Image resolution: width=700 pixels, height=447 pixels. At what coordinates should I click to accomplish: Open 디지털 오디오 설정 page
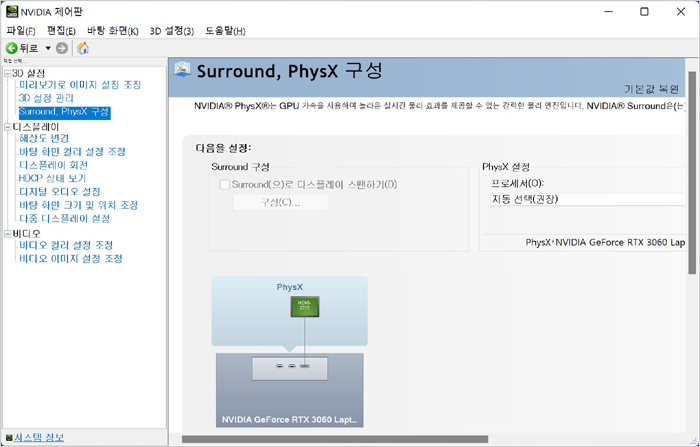[x=60, y=192]
